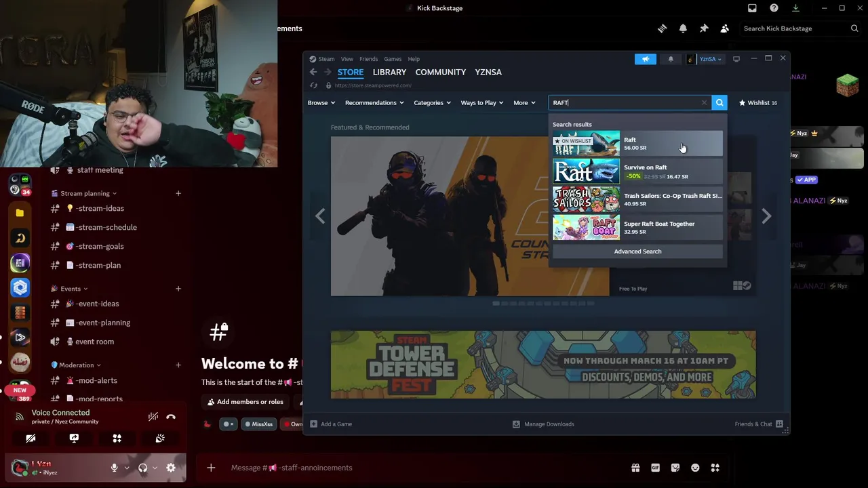Show previous featured game in carousel
Screen dimensions: 868x488
(x=320, y=216)
